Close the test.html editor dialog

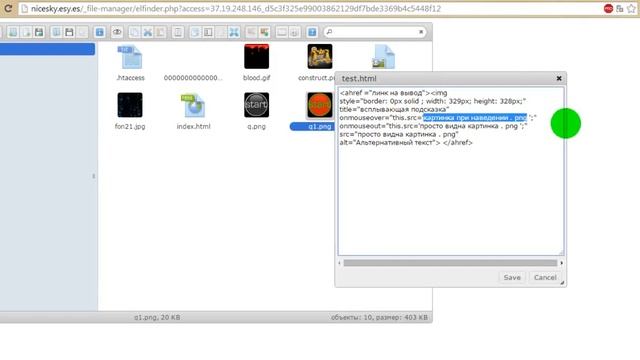[x=559, y=78]
